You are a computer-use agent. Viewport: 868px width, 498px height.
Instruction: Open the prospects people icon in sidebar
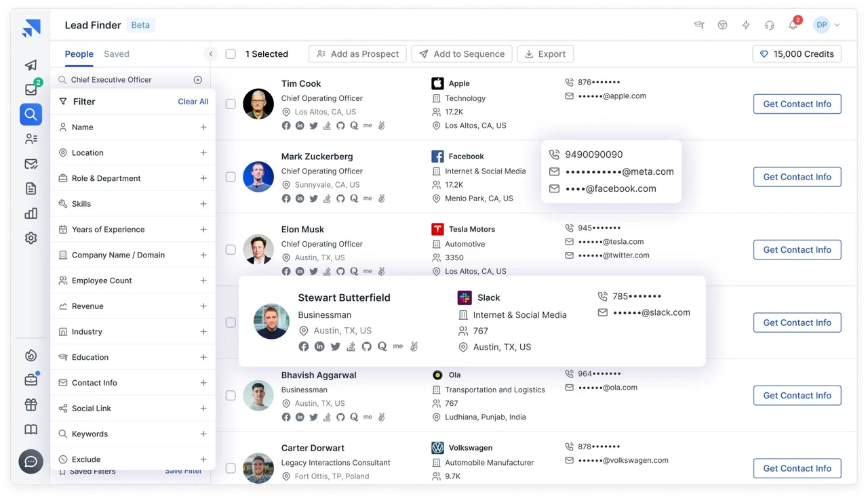[31, 139]
